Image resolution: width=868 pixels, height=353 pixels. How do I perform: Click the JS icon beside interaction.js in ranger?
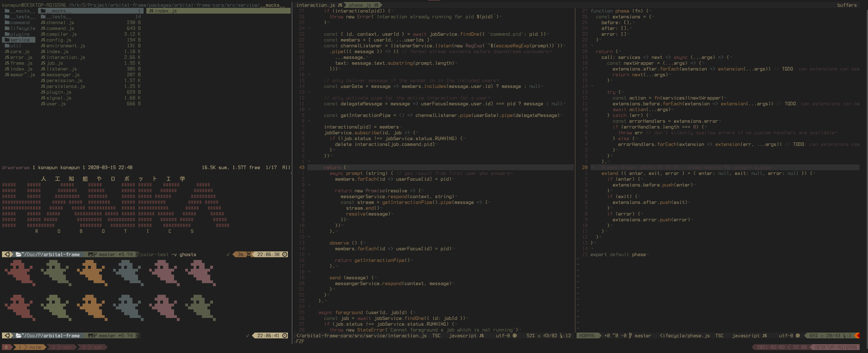(x=43, y=57)
